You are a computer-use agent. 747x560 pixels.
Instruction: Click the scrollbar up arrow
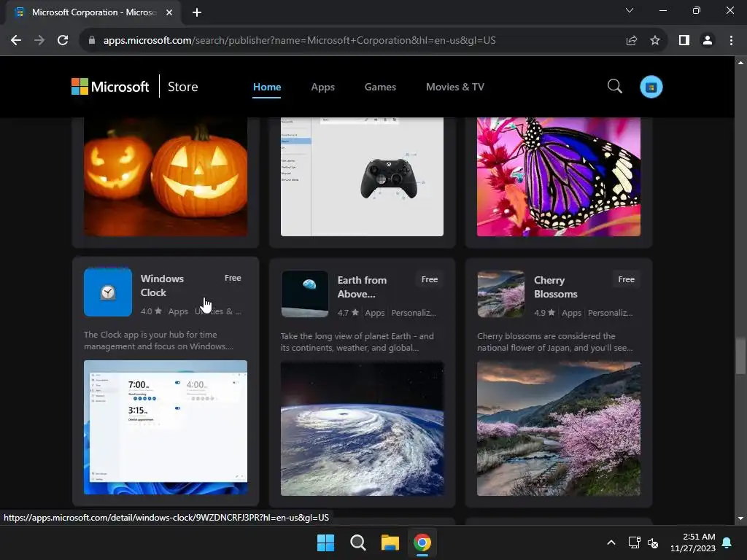pos(740,63)
